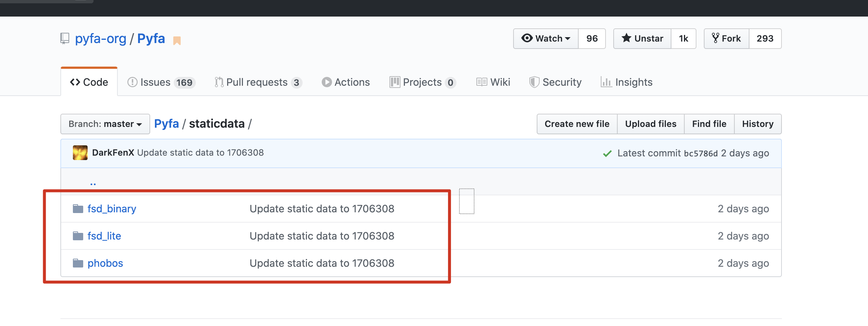Go to the pyfa-org organization page
Image resolution: width=868 pixels, height=326 pixels.
(100, 39)
